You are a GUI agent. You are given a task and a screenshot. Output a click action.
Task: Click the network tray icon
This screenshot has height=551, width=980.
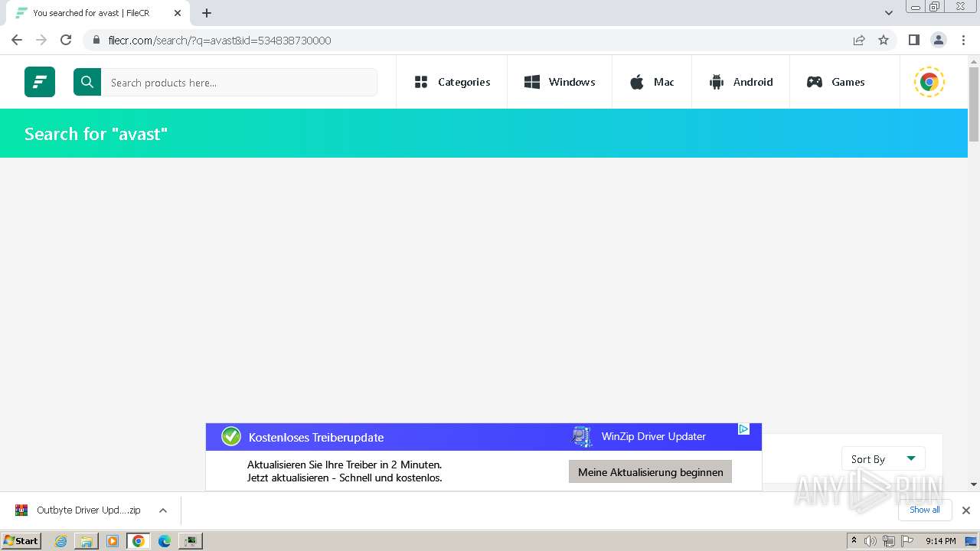click(888, 541)
